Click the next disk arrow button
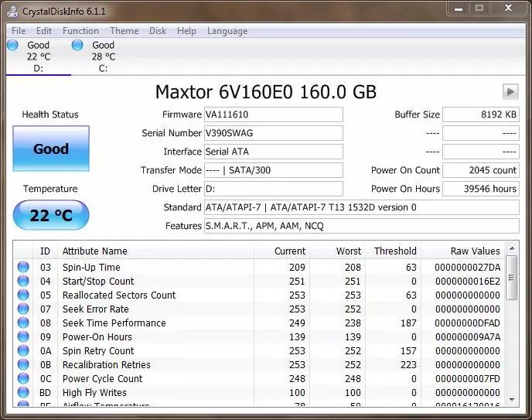 510,91
